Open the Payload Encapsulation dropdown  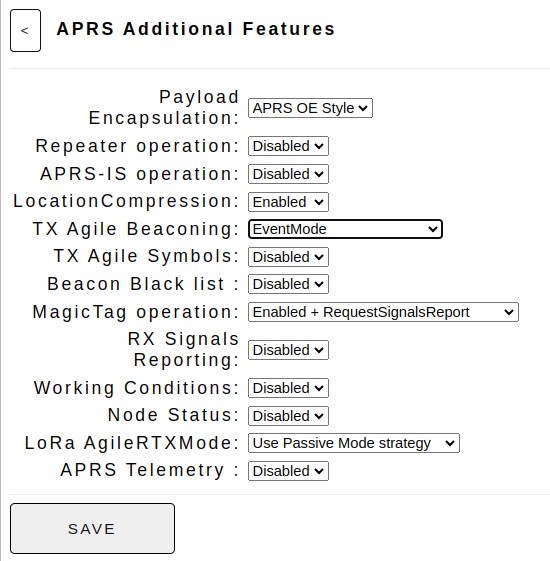[x=310, y=108]
